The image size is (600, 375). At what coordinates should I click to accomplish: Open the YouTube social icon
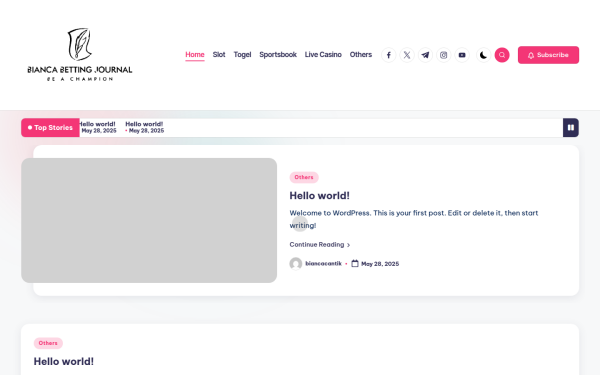462,55
